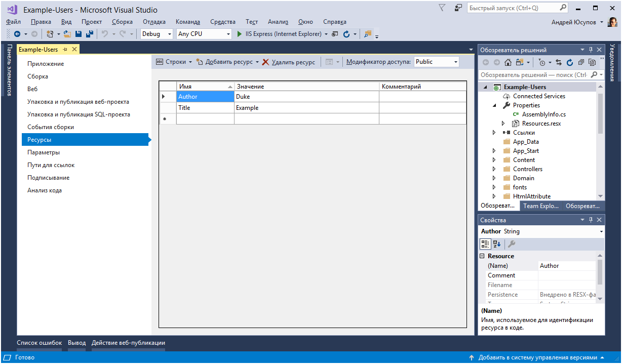
Task: Open the IIS Express browser selection dropdown arrow
Action: click(x=326, y=34)
